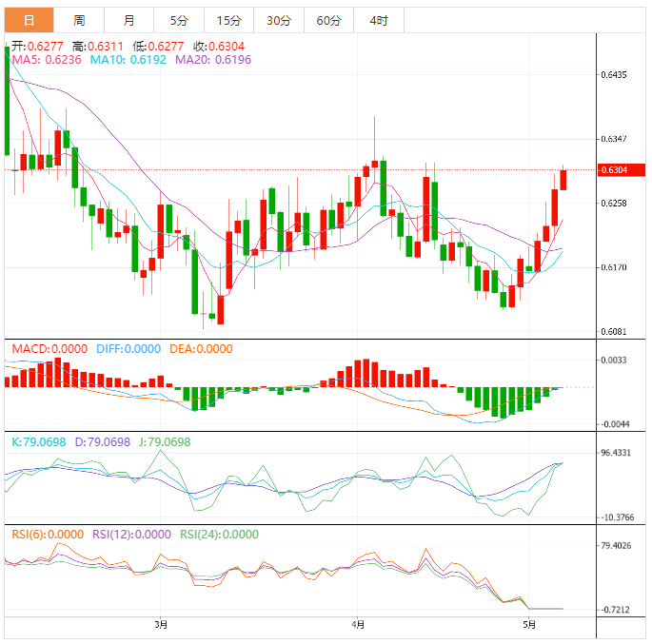Click the 4月 marker on time axis
The height and width of the screenshot is (644, 652).
point(358,625)
